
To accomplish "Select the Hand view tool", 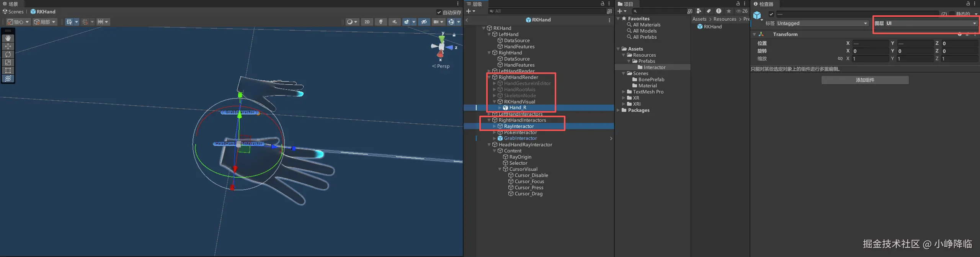I will pos(8,38).
